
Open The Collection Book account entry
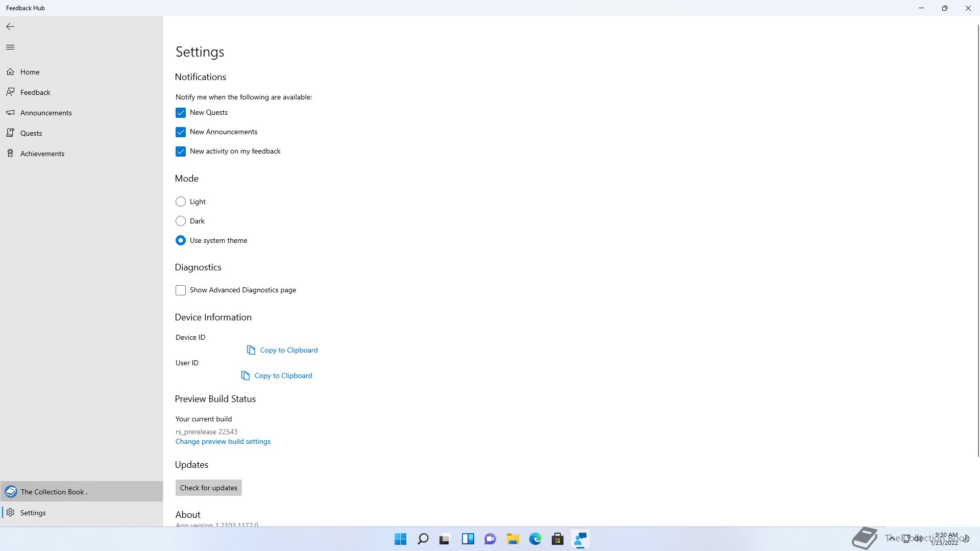coord(82,492)
